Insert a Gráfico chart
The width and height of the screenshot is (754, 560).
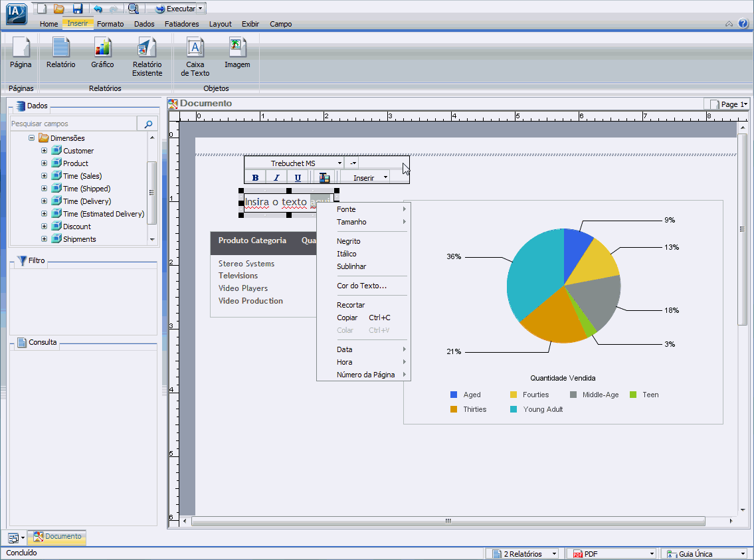pyautogui.click(x=102, y=53)
